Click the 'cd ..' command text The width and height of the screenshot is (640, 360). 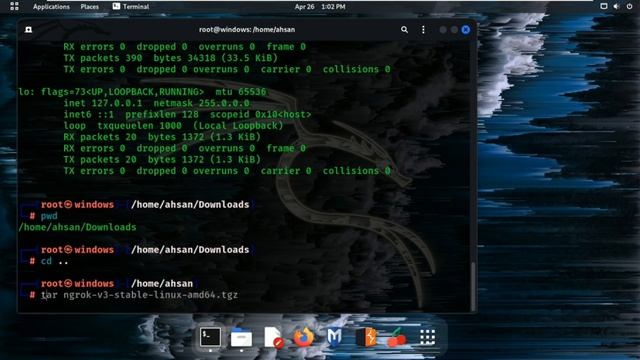point(54,261)
